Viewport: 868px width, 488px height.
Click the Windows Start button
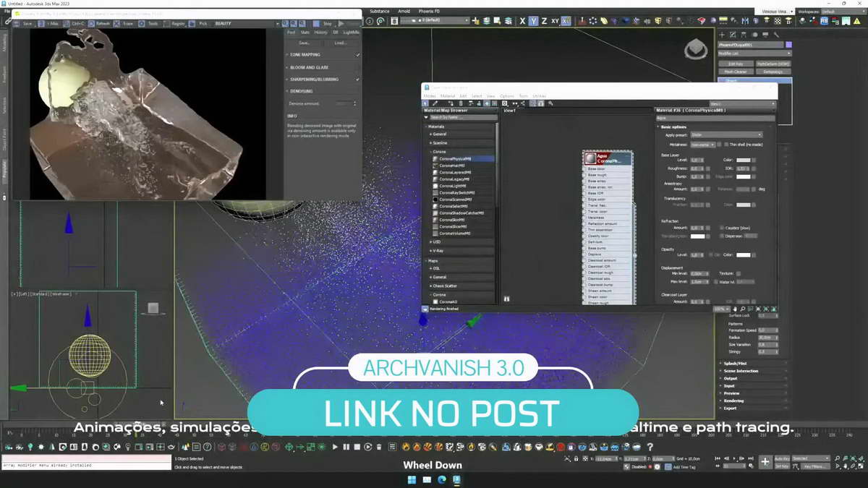point(412,479)
